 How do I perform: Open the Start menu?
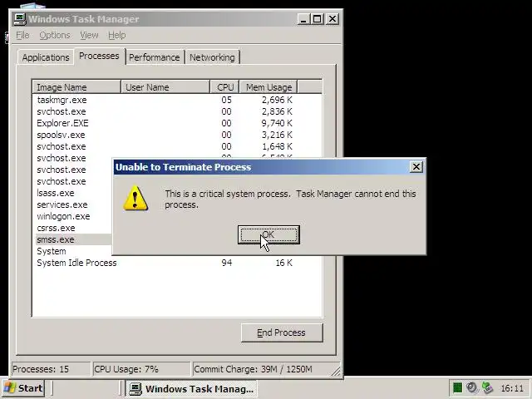click(23, 388)
